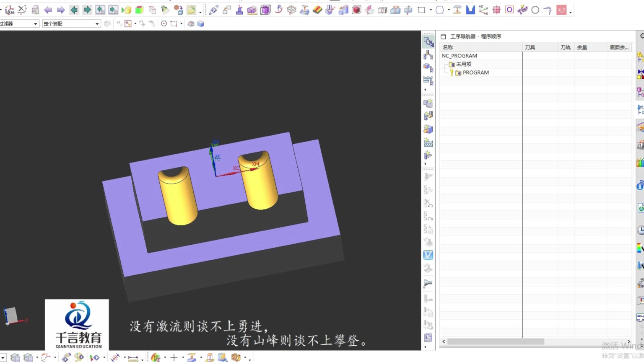Click the green right arrow icon
Screen dimensions: 644x362
pyautogui.click(x=87, y=10)
